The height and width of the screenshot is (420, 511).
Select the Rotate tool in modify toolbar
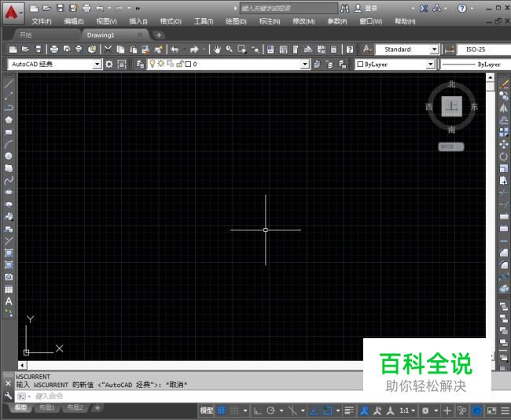click(504, 157)
